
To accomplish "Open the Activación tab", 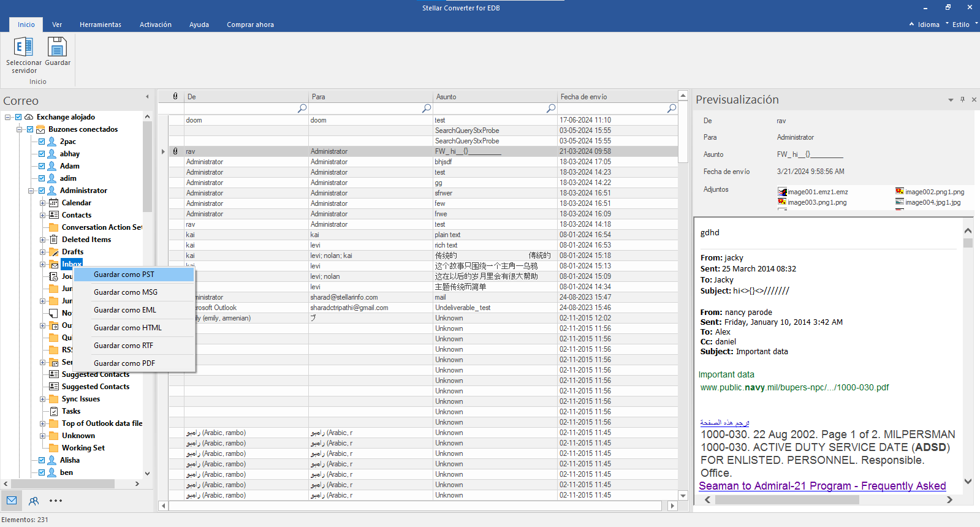I will 156,25.
